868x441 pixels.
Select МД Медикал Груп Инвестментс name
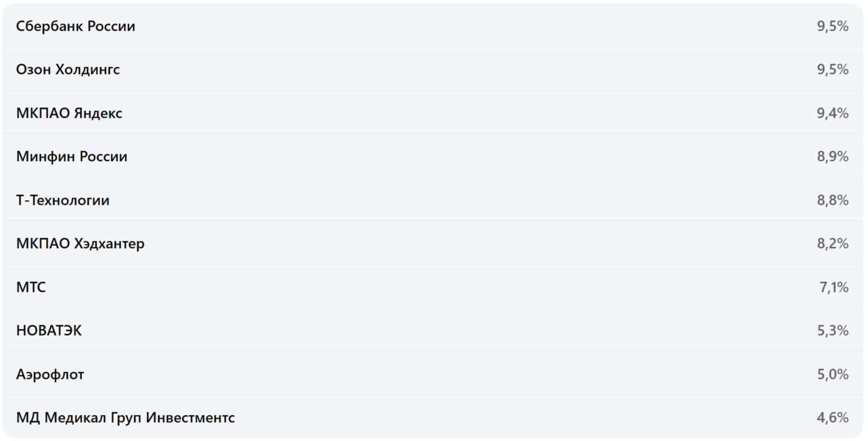[126, 418]
